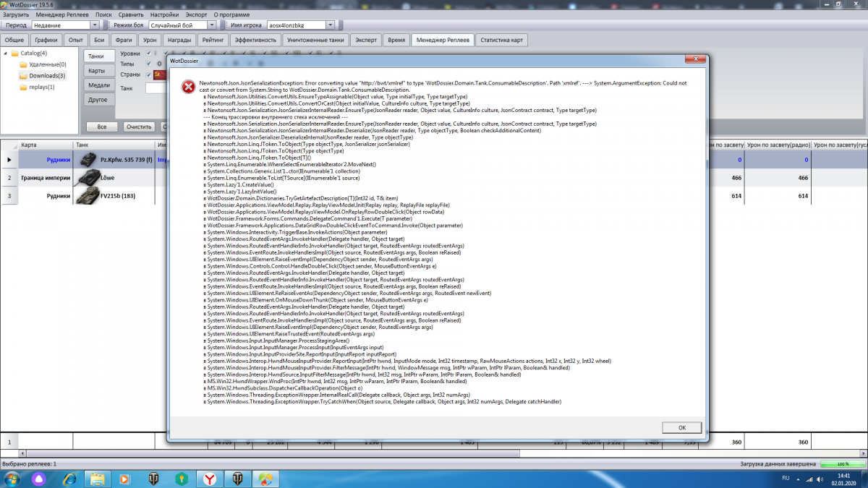
Task: Switch to the Графики tab
Action: [46, 40]
